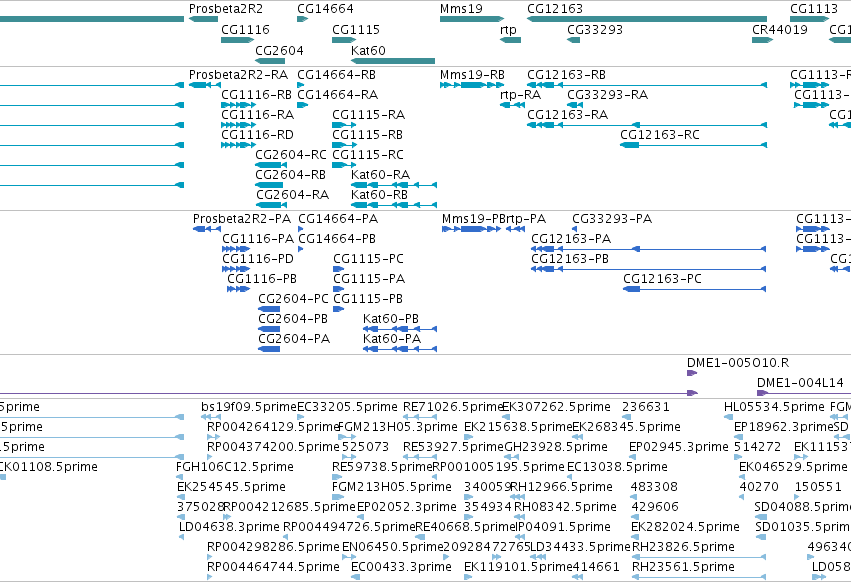The width and height of the screenshot is (851, 582).
Task: Select the CG1116-RB transcript label
Action: (256, 94)
